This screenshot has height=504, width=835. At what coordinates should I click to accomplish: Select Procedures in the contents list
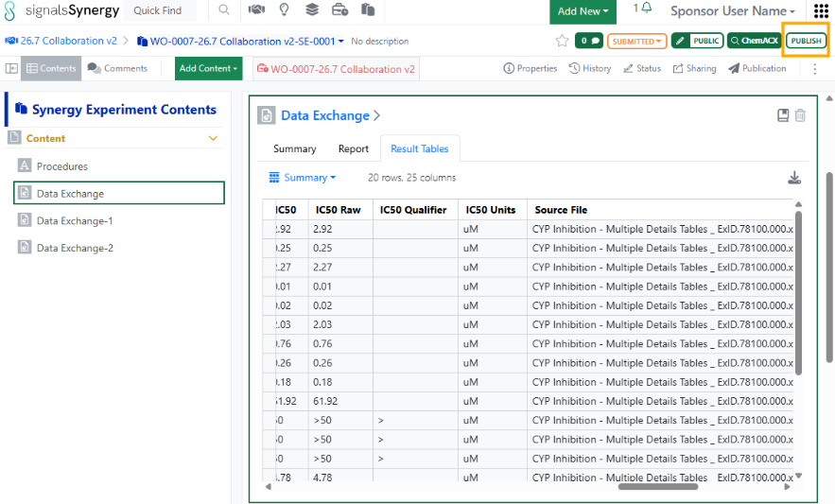coord(119,165)
